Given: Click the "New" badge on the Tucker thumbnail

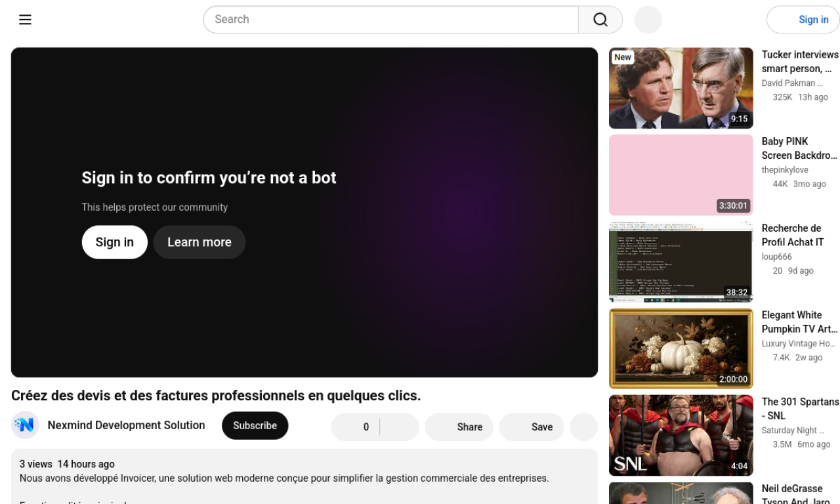Looking at the screenshot, I should [x=623, y=57].
